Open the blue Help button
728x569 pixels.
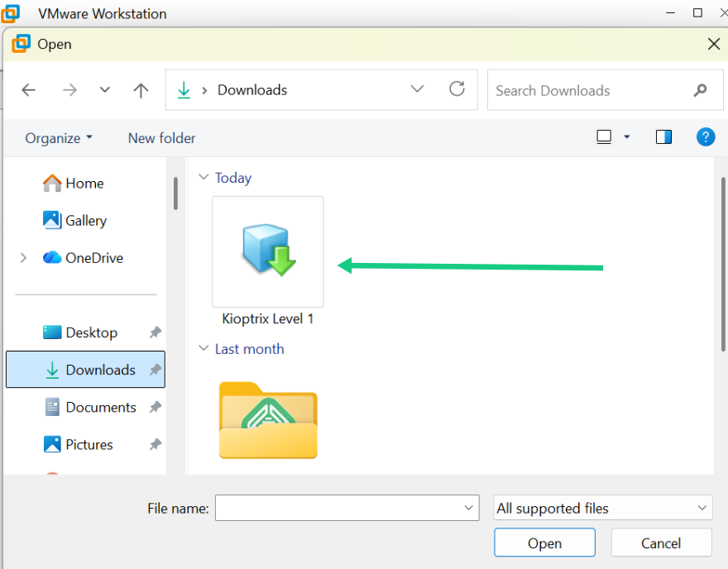pos(705,137)
